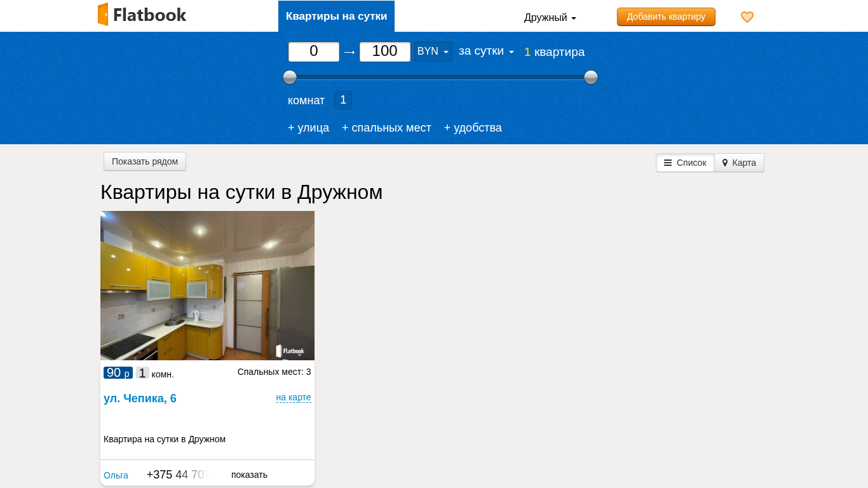Open the Дружный city dropdown

[x=550, y=18]
